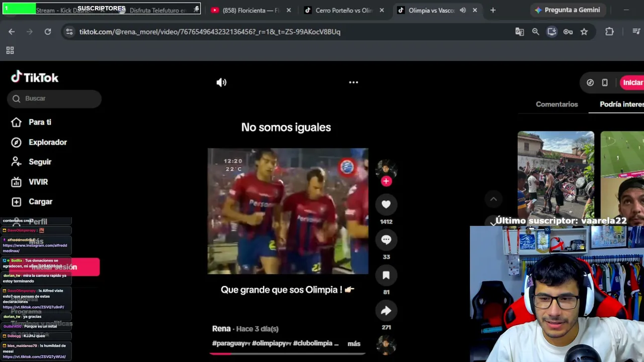Open the three-dot video options menu
Screen dimensions: 644x362
coord(354,82)
